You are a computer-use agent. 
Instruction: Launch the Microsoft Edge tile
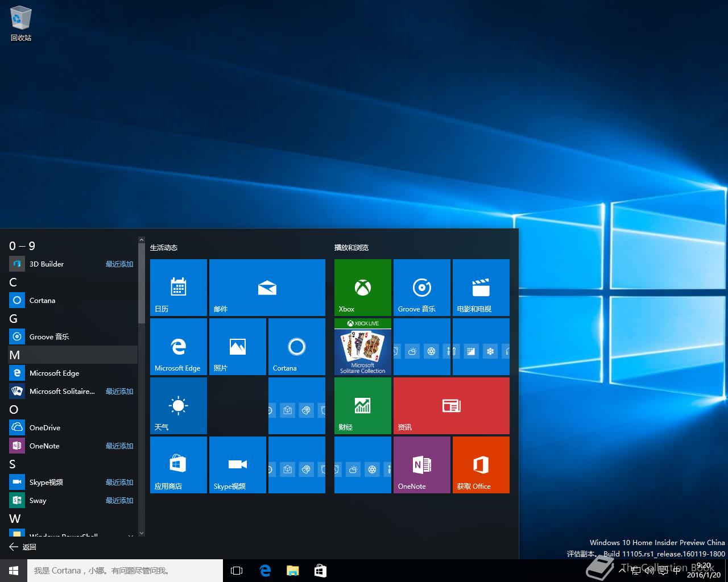179,347
